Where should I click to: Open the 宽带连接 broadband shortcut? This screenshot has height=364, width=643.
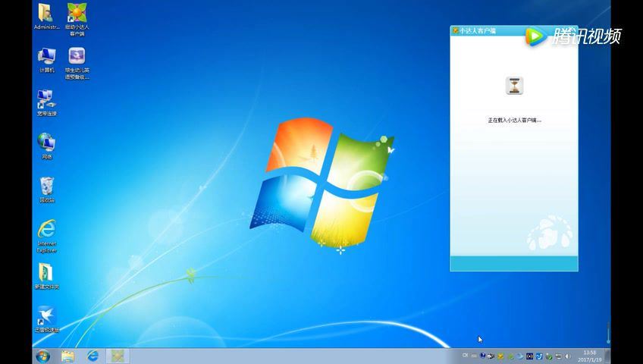point(46,103)
